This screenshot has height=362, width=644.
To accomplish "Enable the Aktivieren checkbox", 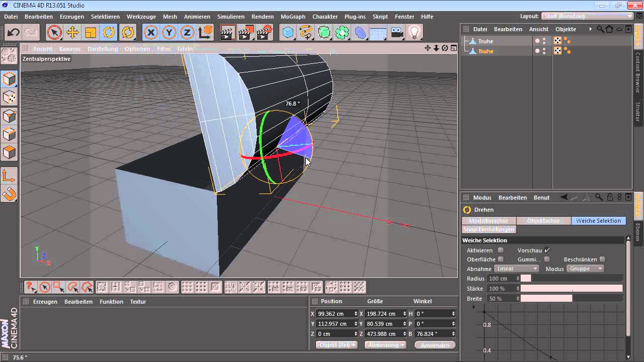I will click(x=501, y=250).
